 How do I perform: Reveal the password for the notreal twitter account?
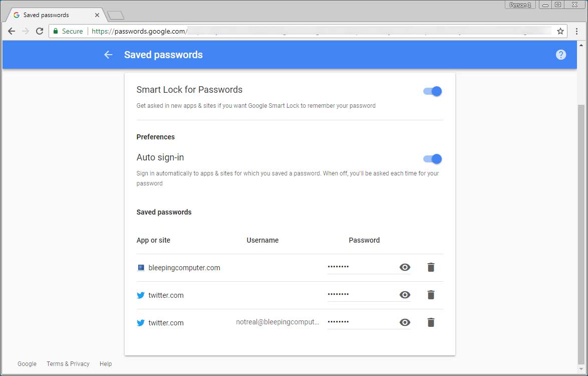pyautogui.click(x=405, y=322)
